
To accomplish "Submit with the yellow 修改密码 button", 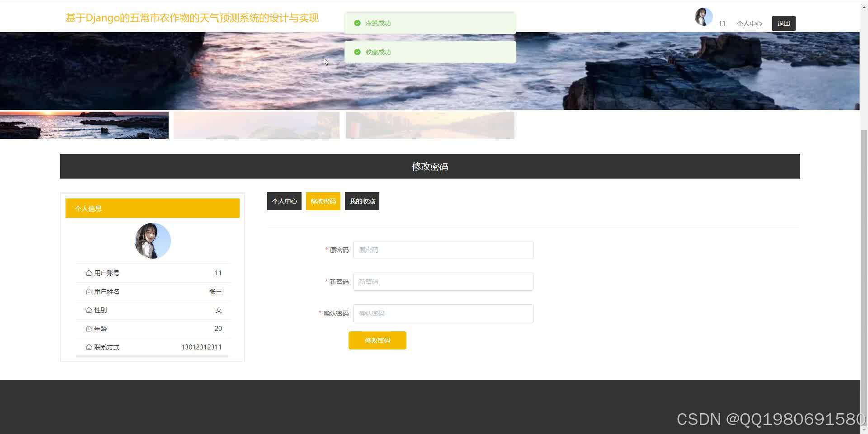I will tap(377, 340).
